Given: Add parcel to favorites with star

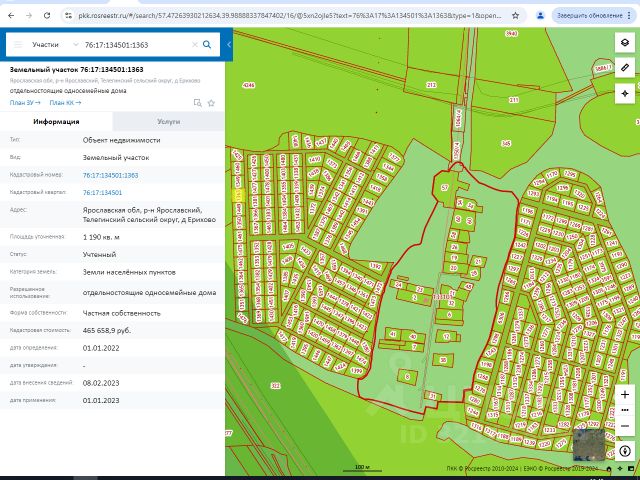Looking at the screenshot, I should (x=211, y=102).
